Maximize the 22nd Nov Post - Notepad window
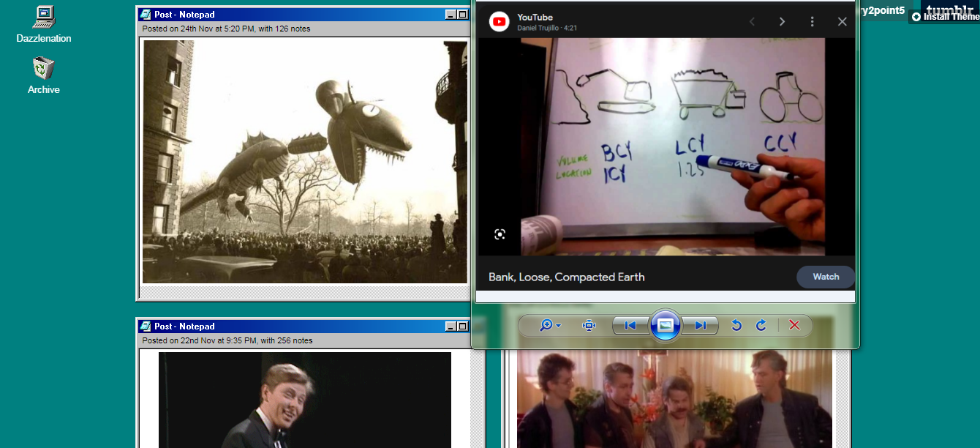Screen dimensions: 980x448 462,326
